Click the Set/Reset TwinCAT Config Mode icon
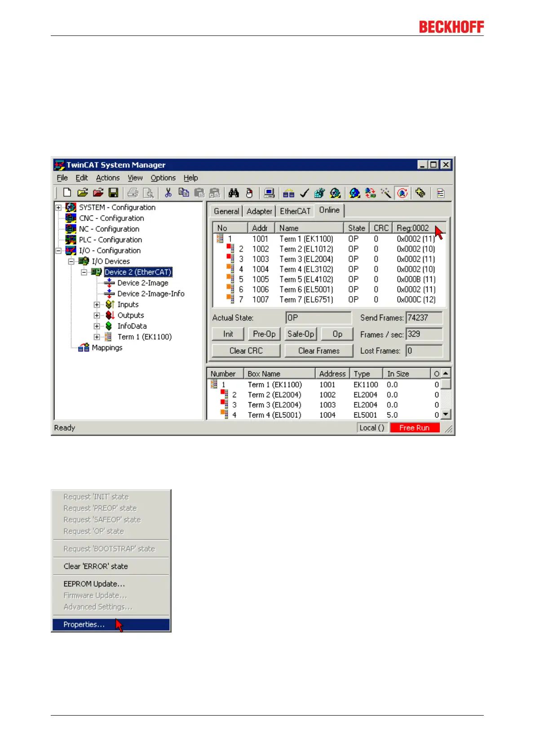535x756 pixels. point(355,193)
